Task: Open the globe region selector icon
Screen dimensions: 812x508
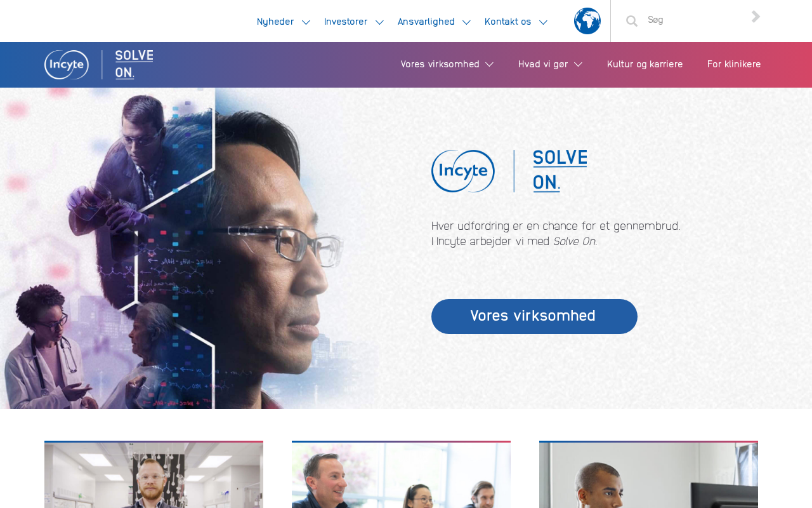Action: (x=587, y=21)
